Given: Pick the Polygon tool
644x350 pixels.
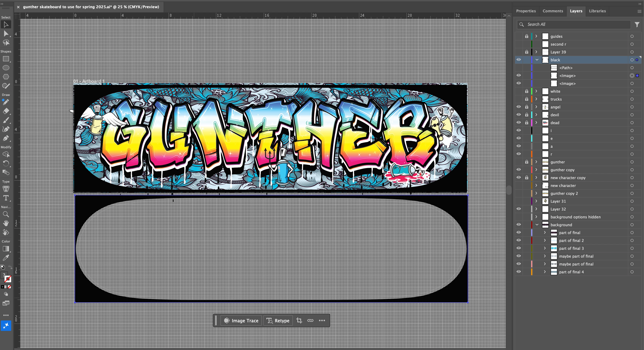Looking at the screenshot, I should [6, 77].
